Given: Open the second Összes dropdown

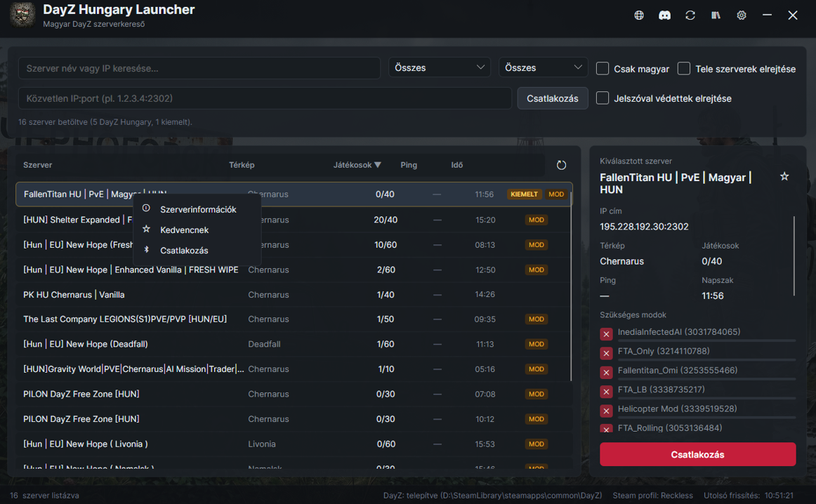Looking at the screenshot, I should [543, 67].
